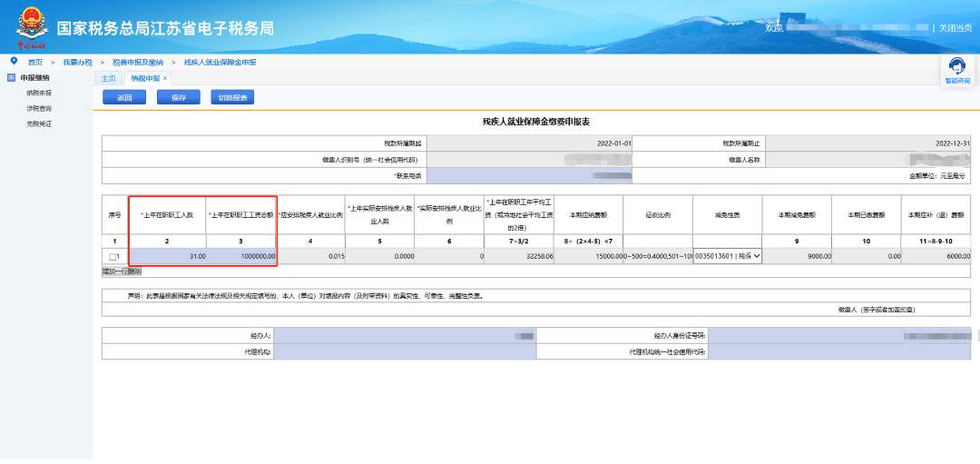Click the 上年在职职工人数 input field
The height and width of the screenshot is (464, 980).
[168, 257]
